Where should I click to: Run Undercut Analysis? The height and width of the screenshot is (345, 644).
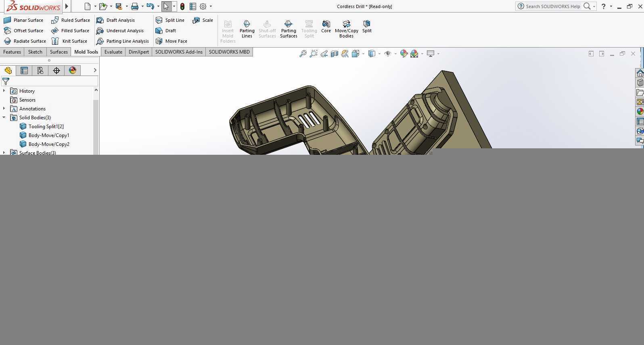(120, 31)
